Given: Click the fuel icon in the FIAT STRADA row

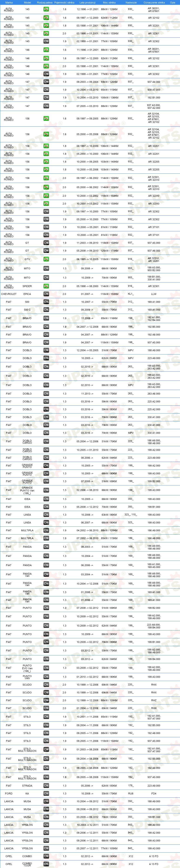Looking at the screenshot, I should pos(46,785).
